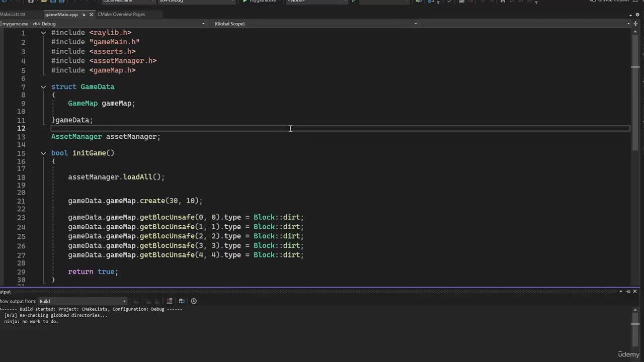Collapse the #include block at line 1
Screen dimensions: 644x362
43,33
